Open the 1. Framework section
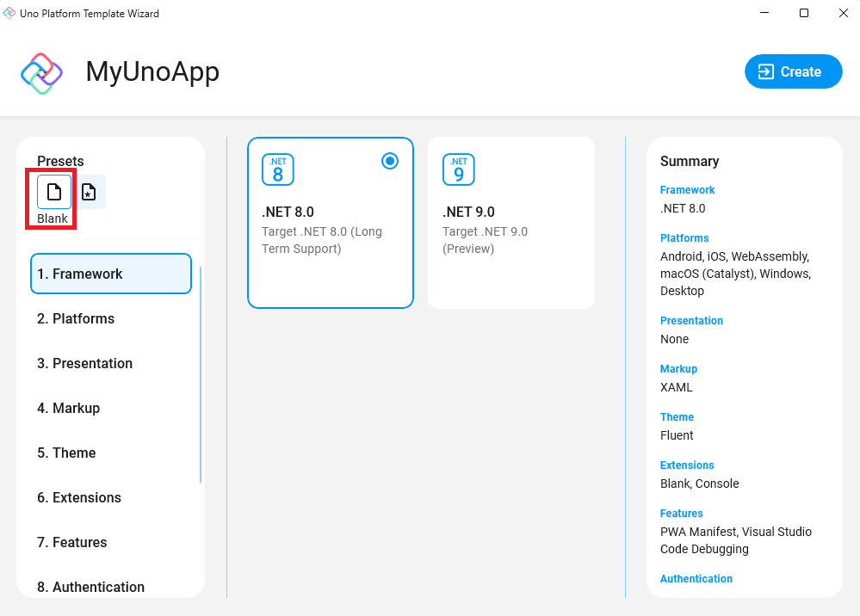860x616 pixels. [110, 274]
